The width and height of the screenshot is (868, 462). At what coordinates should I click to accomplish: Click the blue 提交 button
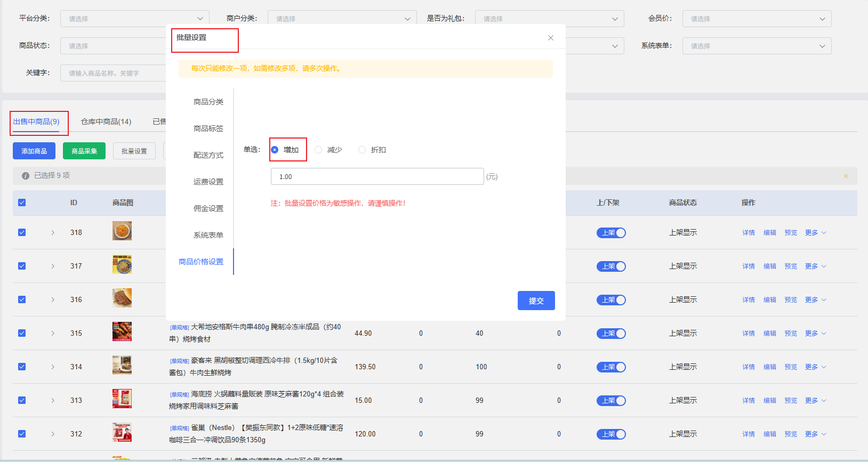tap(536, 301)
